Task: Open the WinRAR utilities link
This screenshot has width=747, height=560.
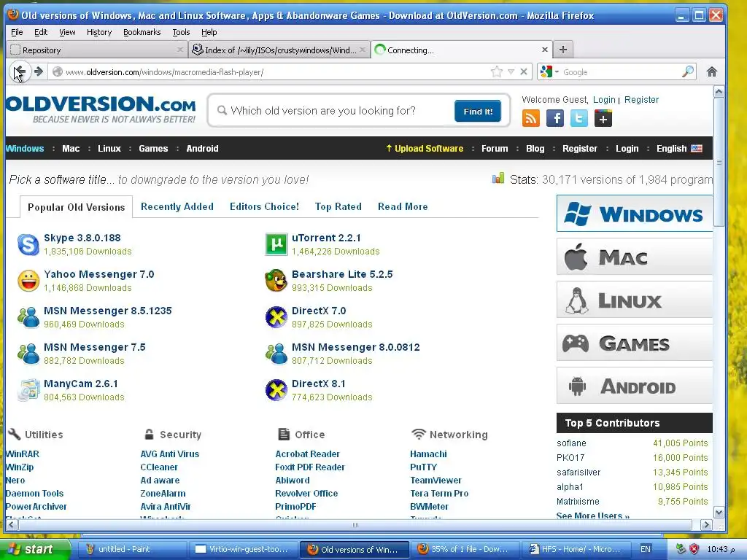Action: (23, 454)
